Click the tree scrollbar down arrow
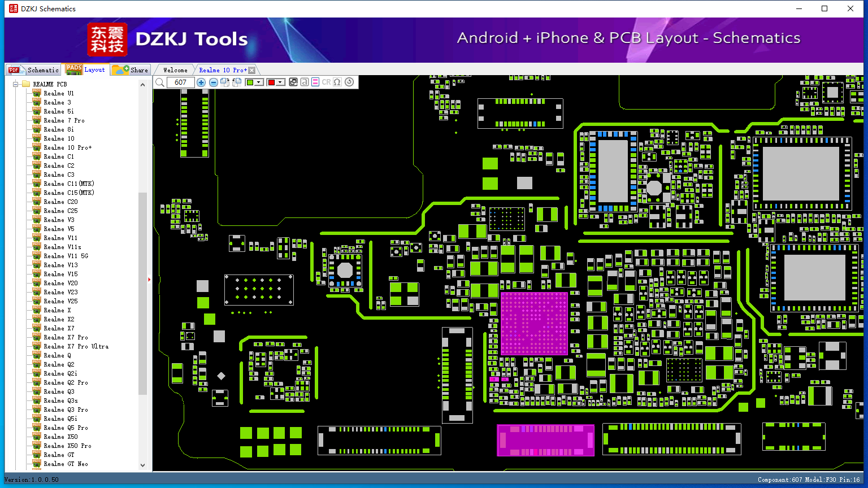868x488 pixels. pyautogui.click(x=142, y=465)
